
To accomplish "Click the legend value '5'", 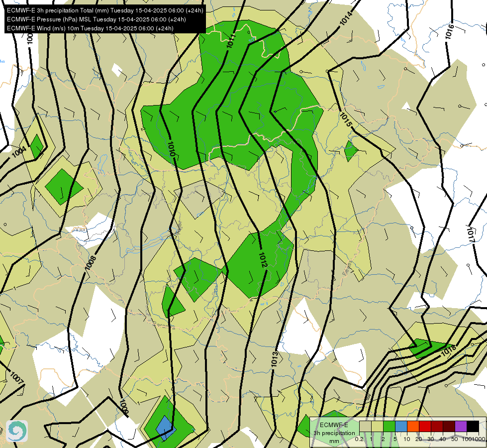I will click(x=395, y=439).
